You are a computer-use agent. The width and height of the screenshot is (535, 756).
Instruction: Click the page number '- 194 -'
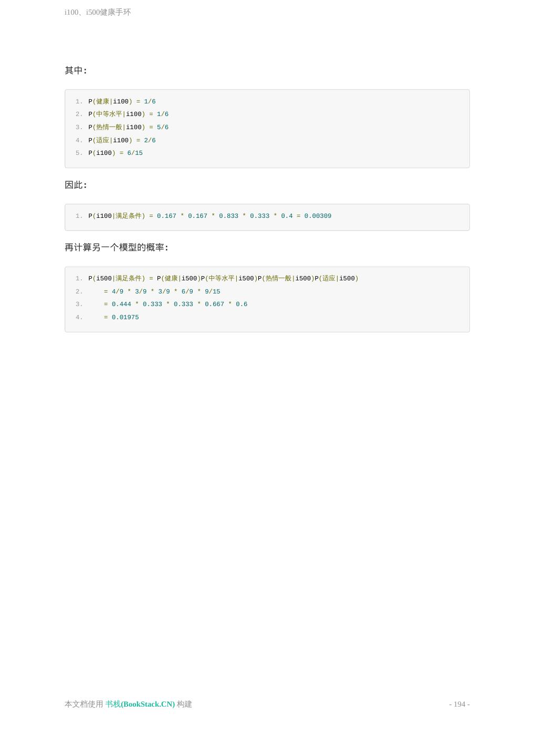click(459, 704)
